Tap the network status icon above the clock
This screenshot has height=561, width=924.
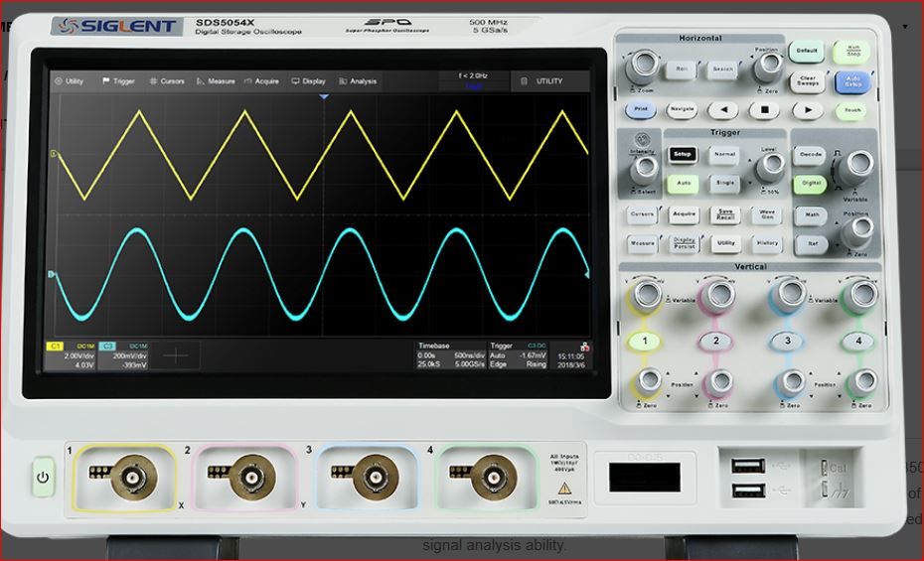[x=583, y=346]
